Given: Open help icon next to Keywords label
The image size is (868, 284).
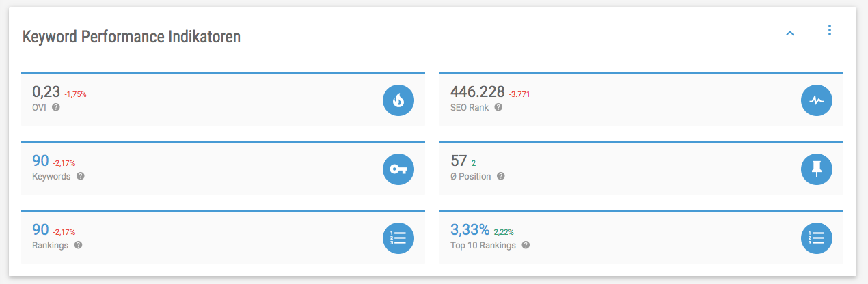Looking at the screenshot, I should [x=81, y=176].
